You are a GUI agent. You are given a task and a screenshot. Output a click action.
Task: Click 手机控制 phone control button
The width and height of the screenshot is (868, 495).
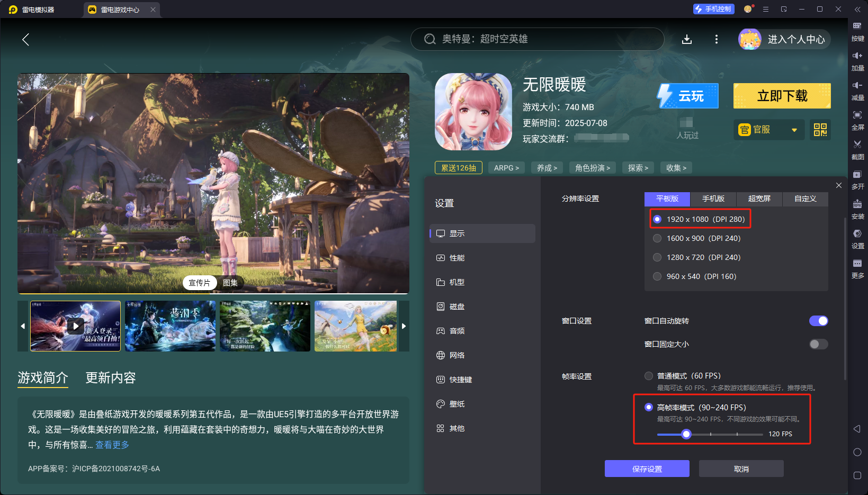(713, 9)
